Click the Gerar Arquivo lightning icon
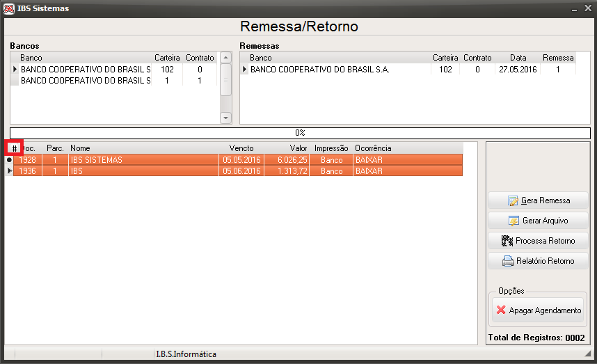597x364 pixels. pyautogui.click(x=514, y=221)
